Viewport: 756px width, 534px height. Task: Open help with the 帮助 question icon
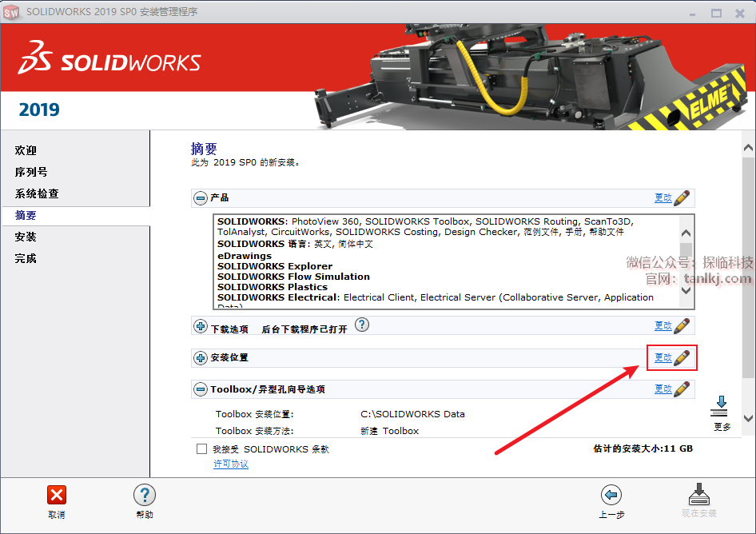click(145, 495)
